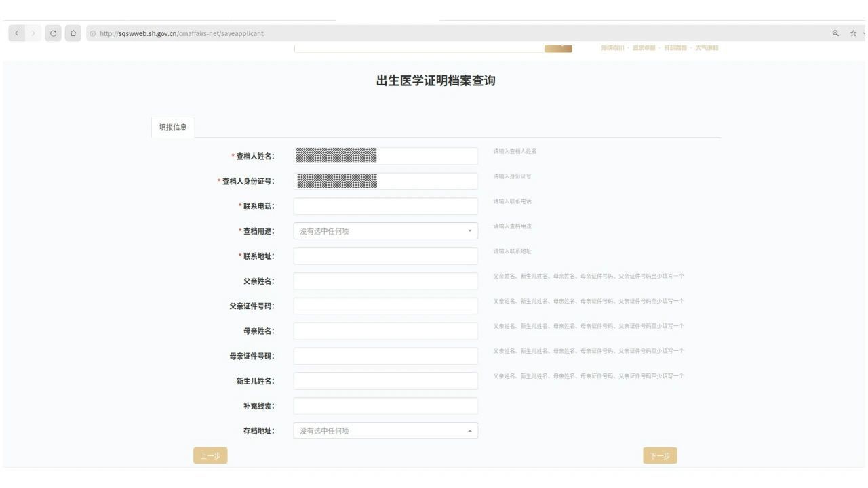The height and width of the screenshot is (488, 868).
Task: Go to browser home icon
Action: pos(73,33)
